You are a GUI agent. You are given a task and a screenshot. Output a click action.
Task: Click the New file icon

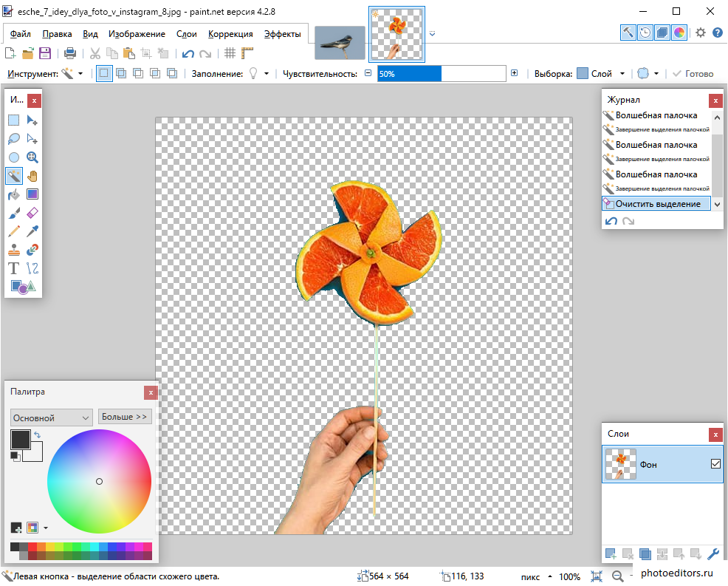pos(10,53)
